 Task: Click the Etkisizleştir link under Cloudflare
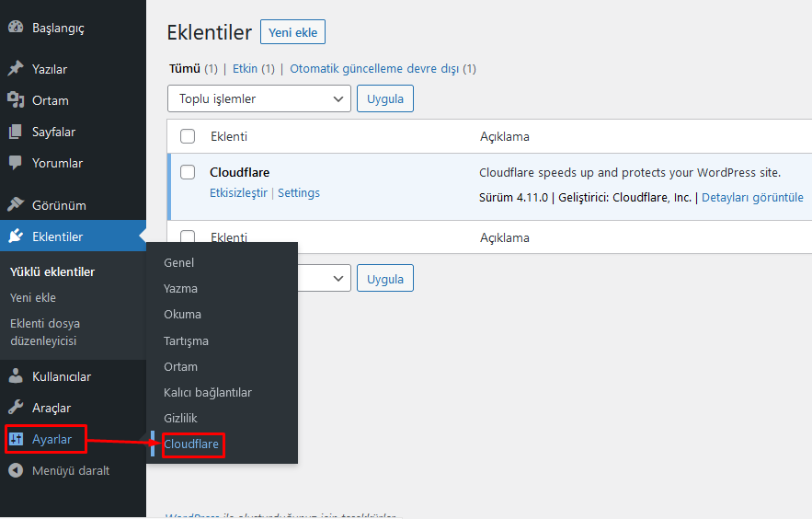point(239,192)
